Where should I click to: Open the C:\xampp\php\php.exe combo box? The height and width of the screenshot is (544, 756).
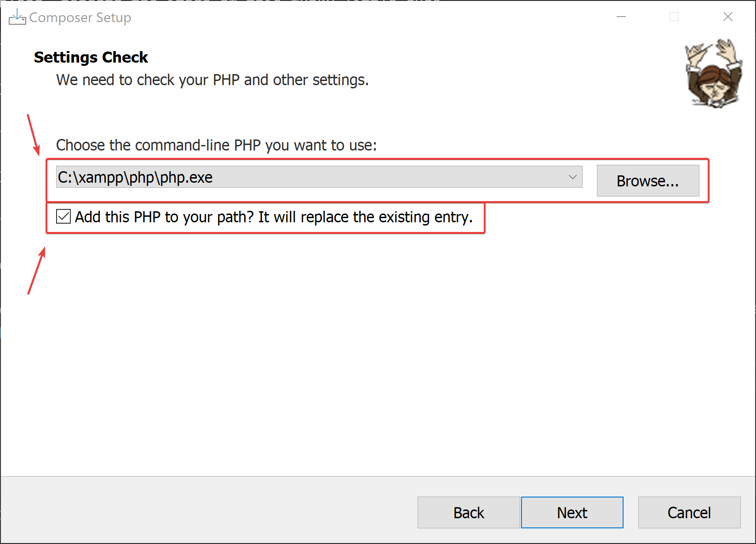(313, 177)
